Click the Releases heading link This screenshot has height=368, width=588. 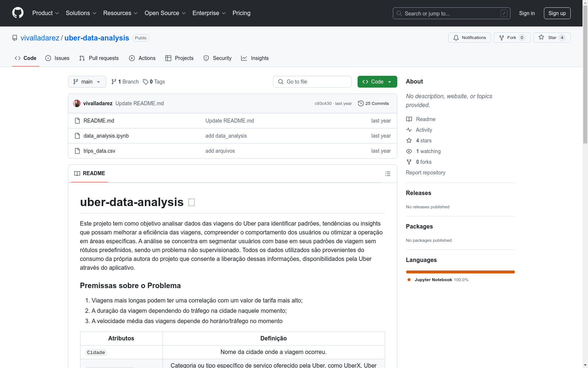(419, 193)
